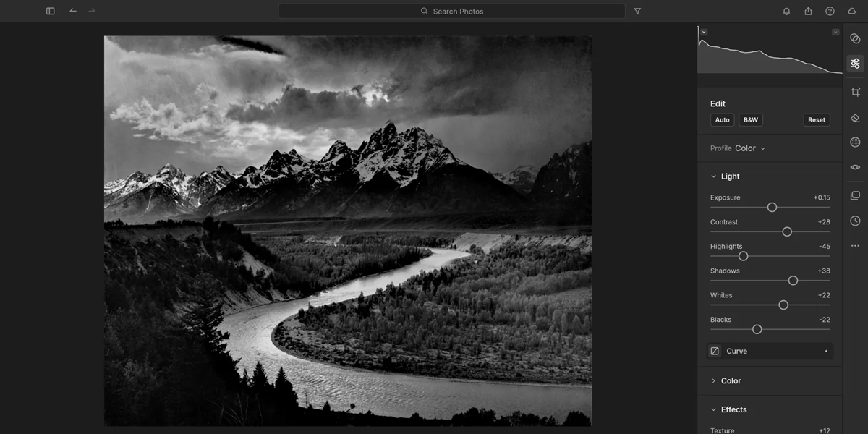The height and width of the screenshot is (434, 868).
Task: Collapse the Light section
Action: pos(713,176)
